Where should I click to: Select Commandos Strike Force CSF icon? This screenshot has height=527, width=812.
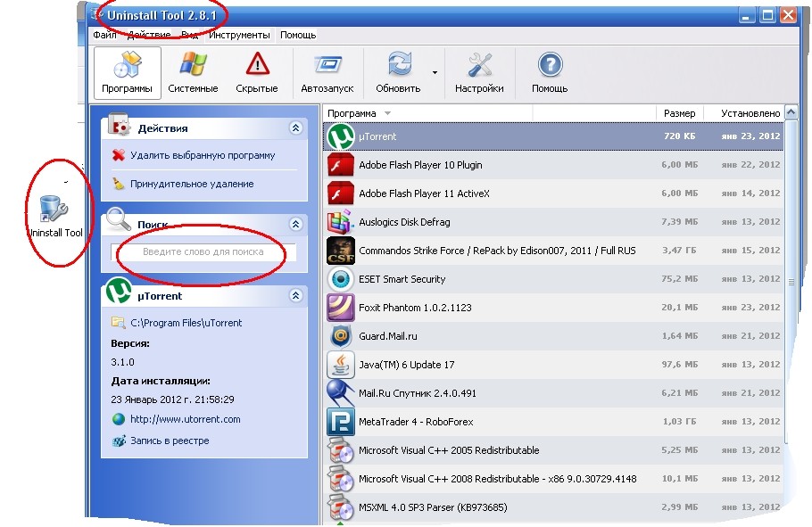[x=341, y=251]
